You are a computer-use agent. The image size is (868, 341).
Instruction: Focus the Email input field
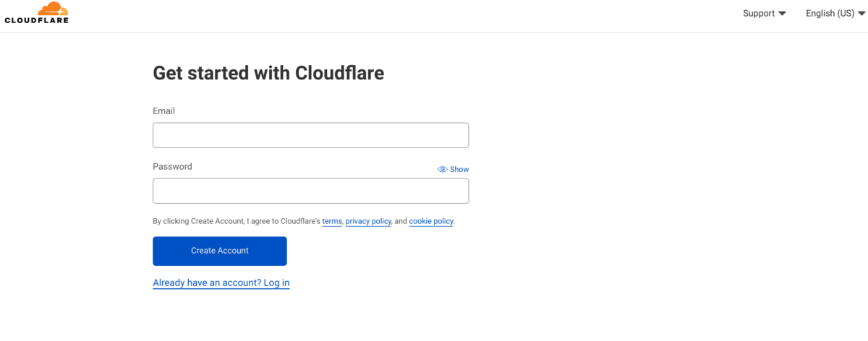[310, 135]
